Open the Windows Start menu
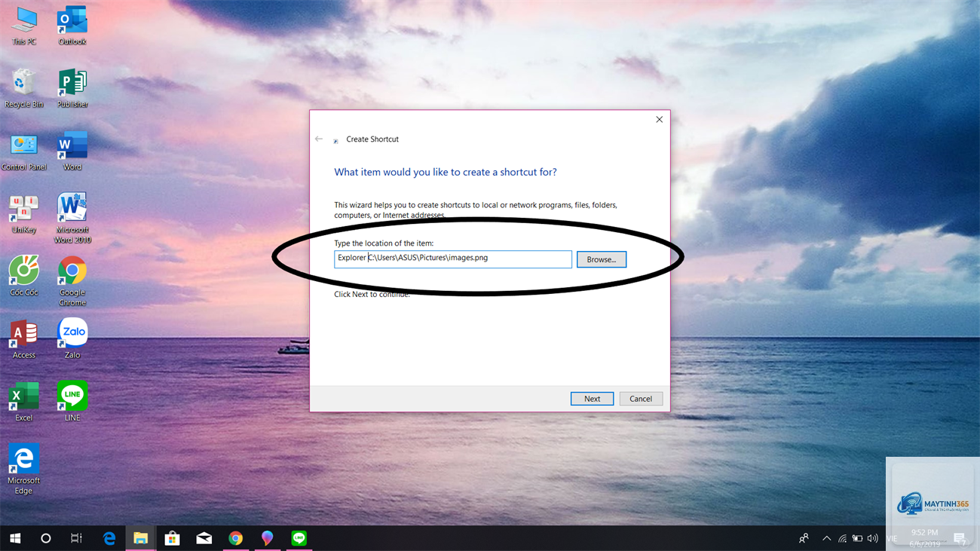This screenshot has width=980, height=551. pyautogui.click(x=15, y=538)
